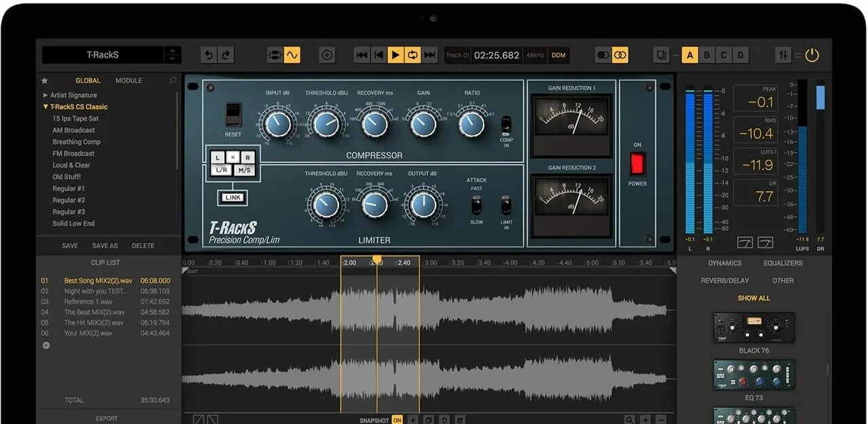868x424 pixels.
Task: Click the Undo arrow icon
Action: tap(209, 55)
